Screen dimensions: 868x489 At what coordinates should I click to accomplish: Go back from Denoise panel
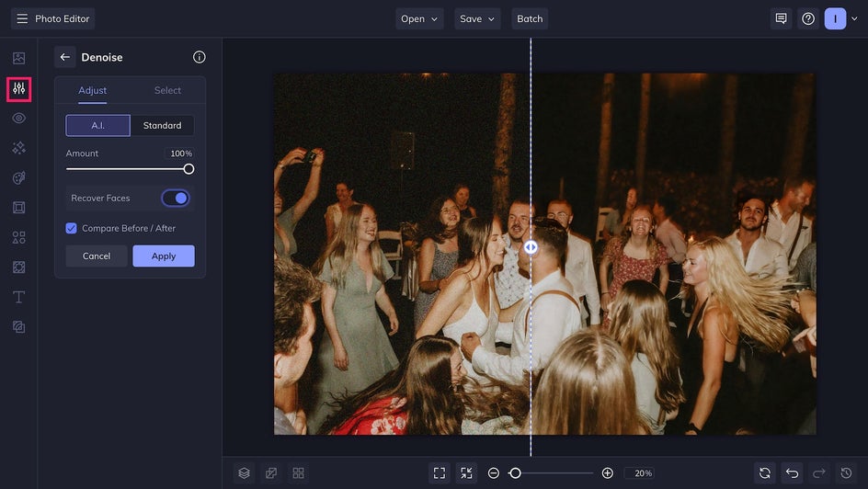[64, 57]
